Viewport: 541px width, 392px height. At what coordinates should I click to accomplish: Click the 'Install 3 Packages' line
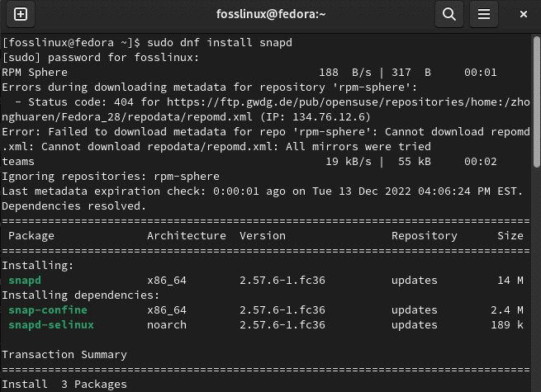point(64,384)
